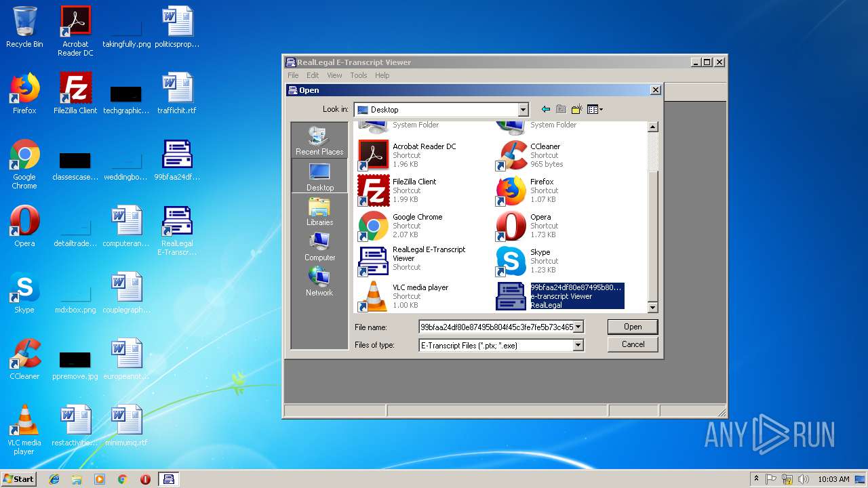Click file list scrollbar up arrow
This screenshot has height=488, width=868.
(x=652, y=127)
